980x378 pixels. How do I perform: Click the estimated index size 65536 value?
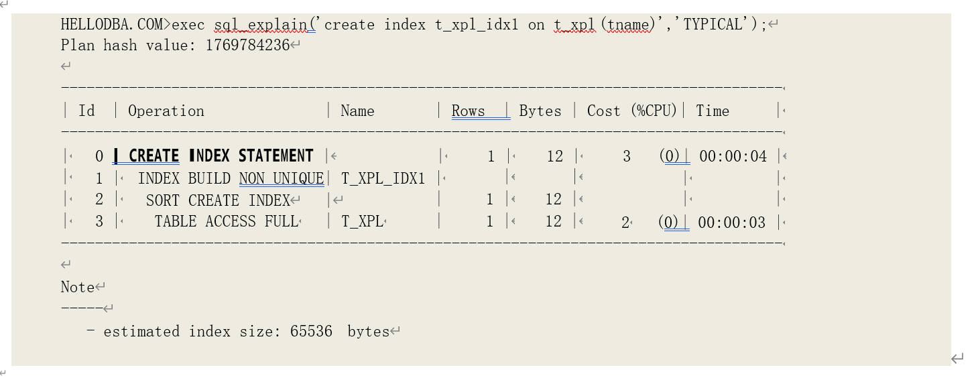[311, 332]
